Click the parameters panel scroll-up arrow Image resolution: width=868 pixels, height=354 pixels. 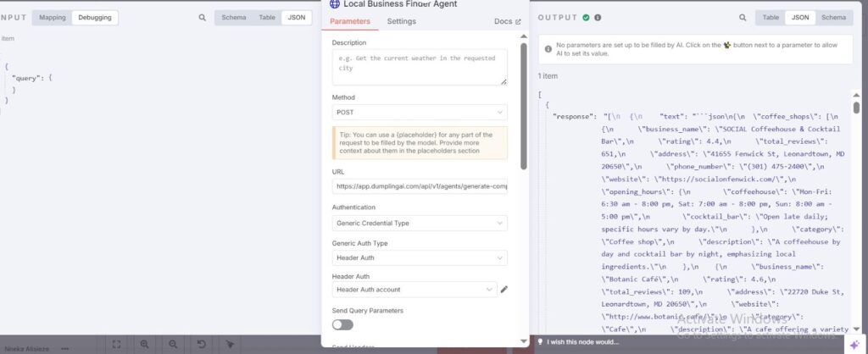pyautogui.click(x=524, y=36)
